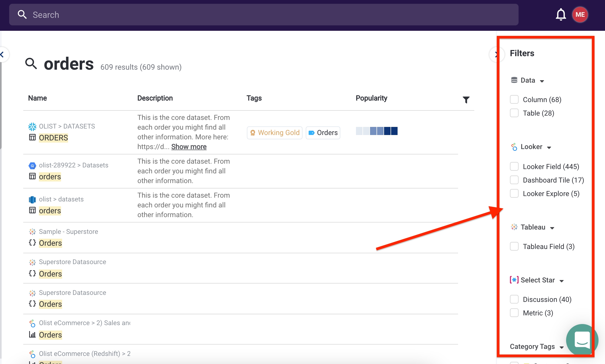Click the popularity bar for ORDERS
Screen dimensions: 605x364
tap(377, 131)
